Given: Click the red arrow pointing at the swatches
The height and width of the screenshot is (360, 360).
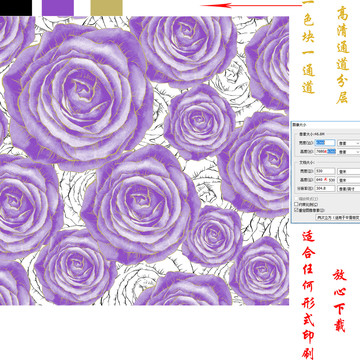Looking at the screenshot, I should 251,5.
